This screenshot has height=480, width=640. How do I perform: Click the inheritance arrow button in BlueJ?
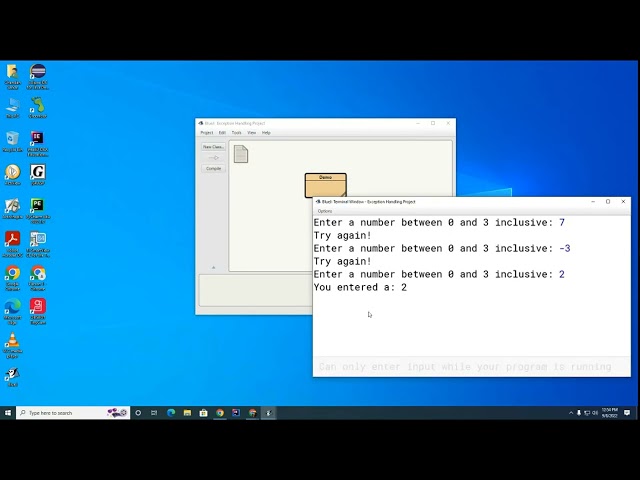213,158
